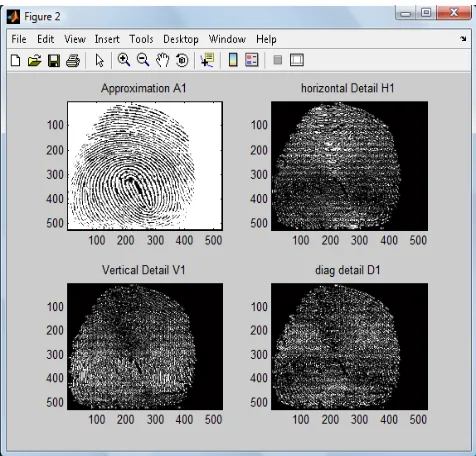This screenshot has width=476, height=456.
Task: Select the Pan hand tool
Action: pyautogui.click(x=163, y=60)
